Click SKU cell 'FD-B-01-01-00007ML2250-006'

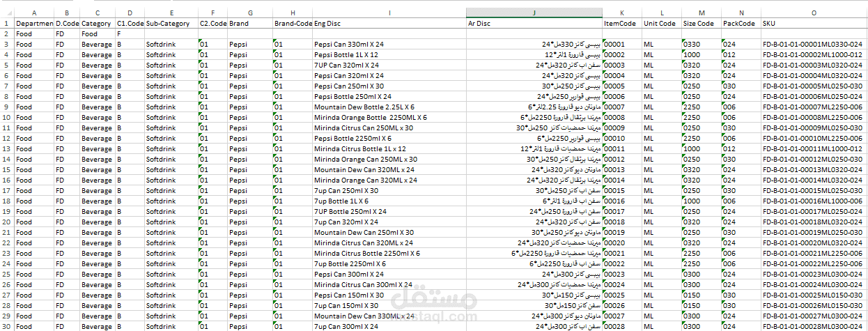814,107
